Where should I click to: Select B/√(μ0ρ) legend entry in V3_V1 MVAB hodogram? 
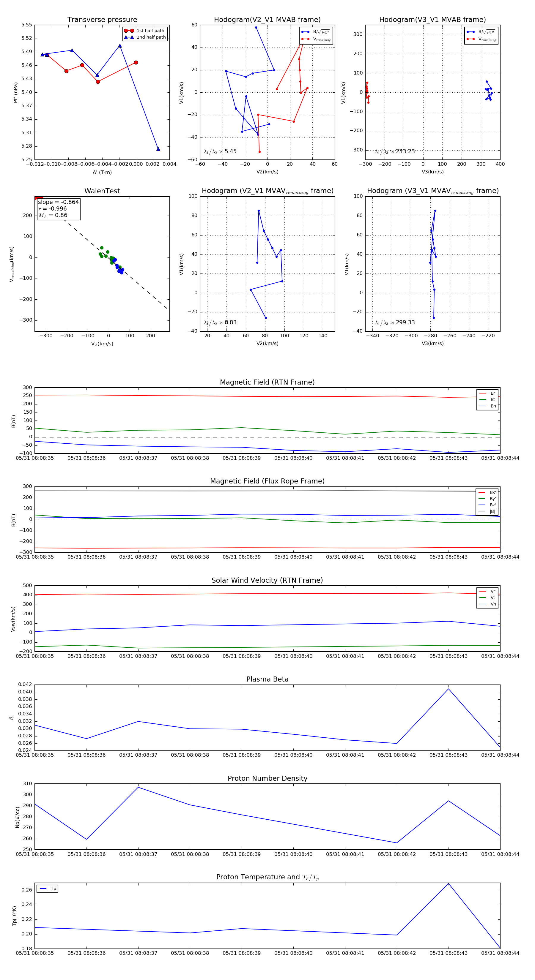[x=481, y=32]
